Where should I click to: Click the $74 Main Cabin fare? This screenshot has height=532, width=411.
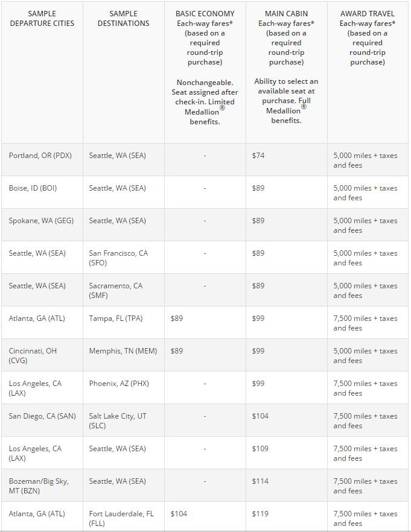click(x=258, y=156)
